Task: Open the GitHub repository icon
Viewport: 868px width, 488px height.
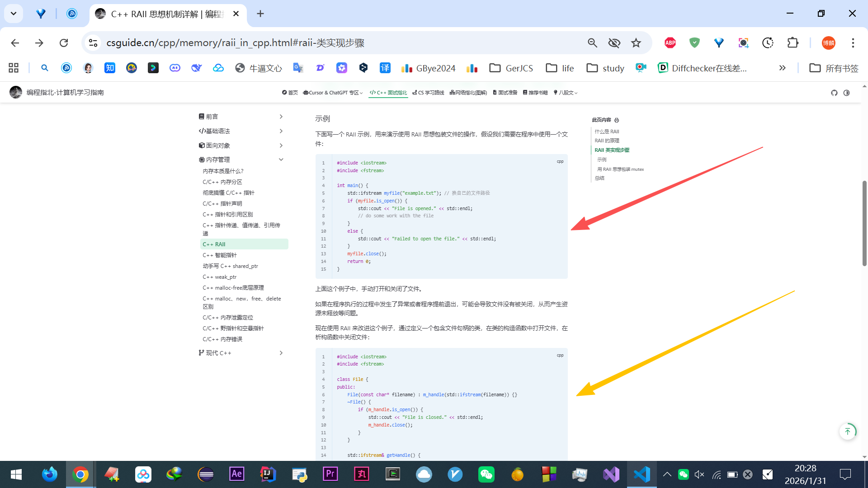Action: click(834, 93)
